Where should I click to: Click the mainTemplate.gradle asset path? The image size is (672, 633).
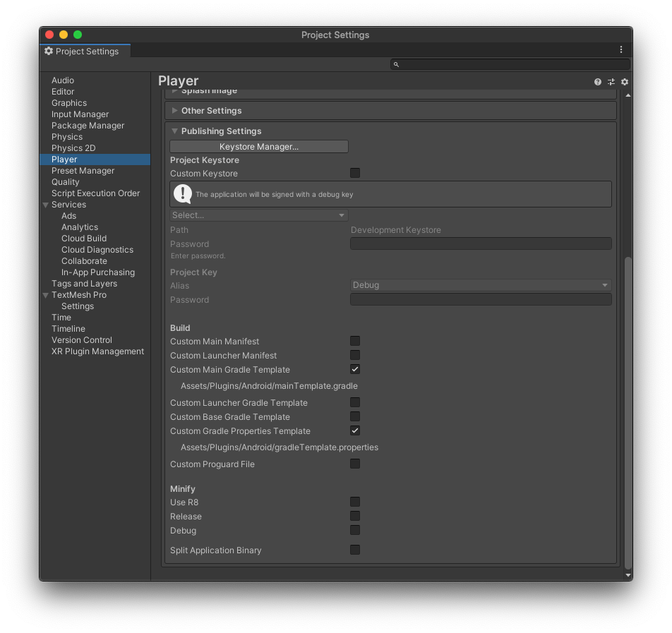pos(269,386)
